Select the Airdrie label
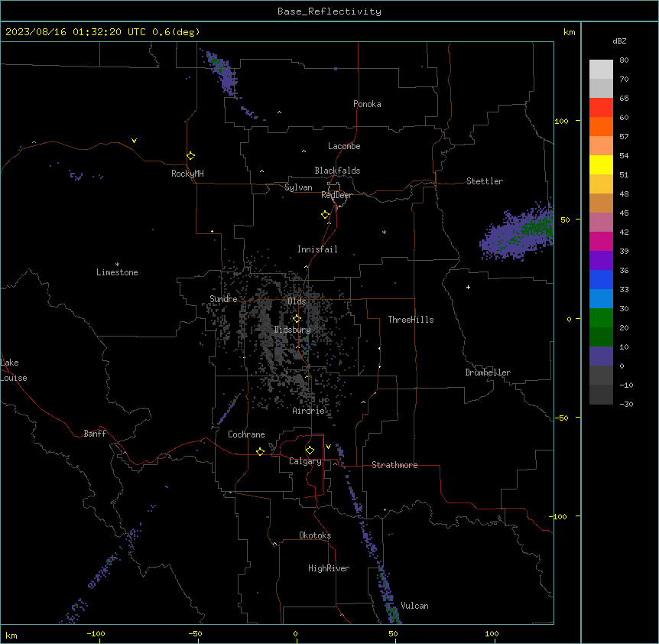 pyautogui.click(x=309, y=411)
